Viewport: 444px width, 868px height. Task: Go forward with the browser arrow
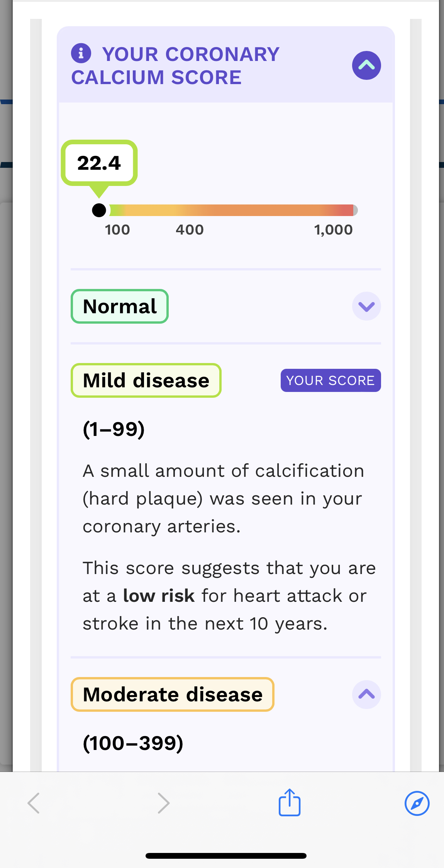(164, 803)
